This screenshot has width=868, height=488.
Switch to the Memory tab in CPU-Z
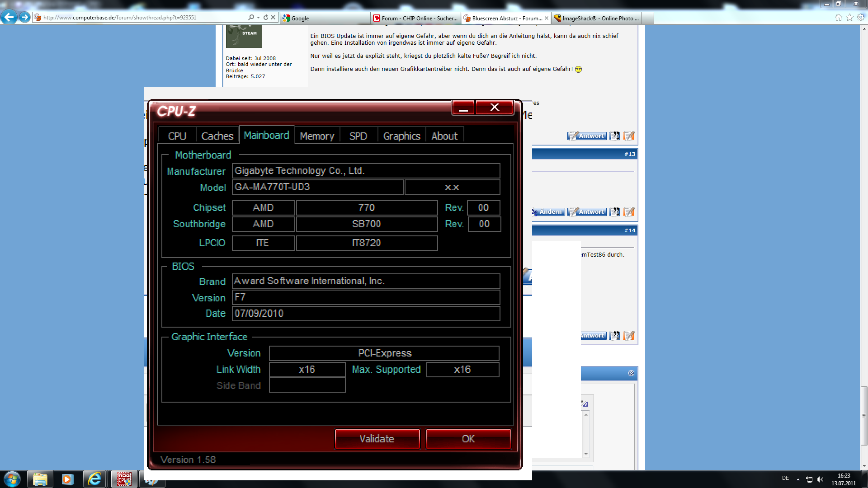(316, 136)
